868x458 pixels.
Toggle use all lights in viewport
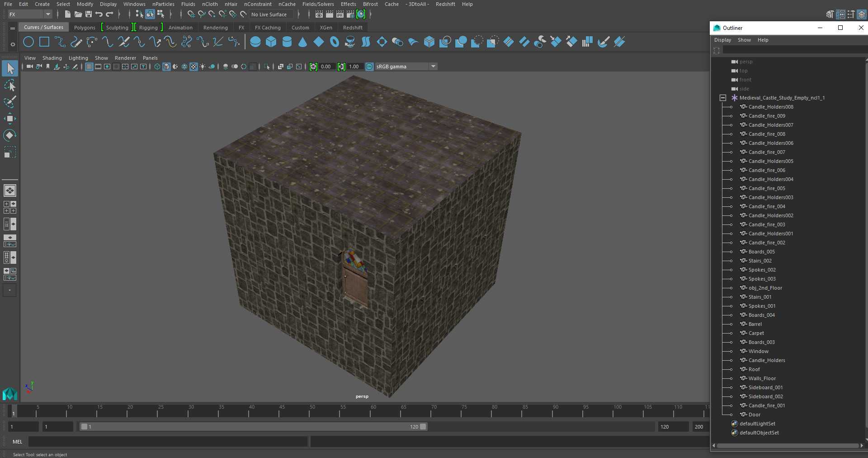(203, 67)
